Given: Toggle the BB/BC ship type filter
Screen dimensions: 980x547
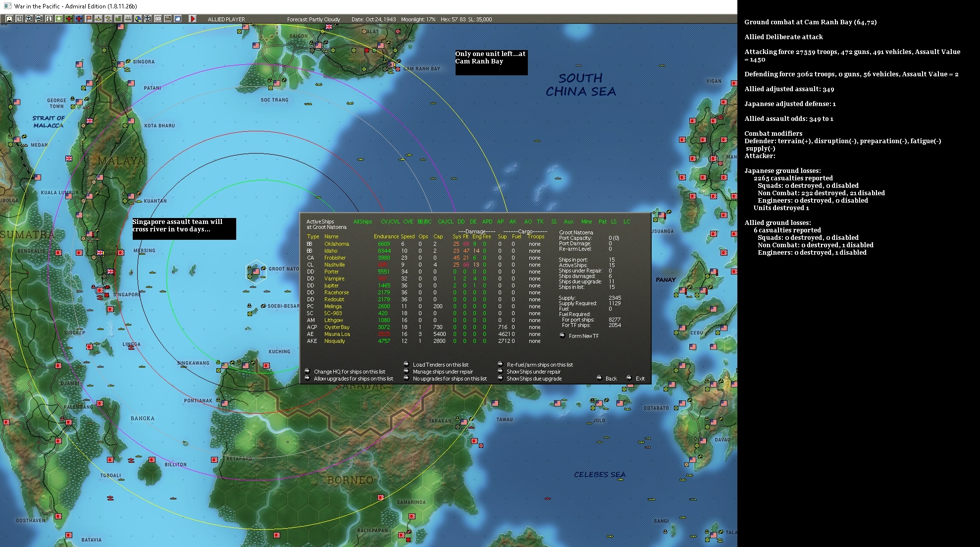Looking at the screenshot, I should pyautogui.click(x=424, y=222).
